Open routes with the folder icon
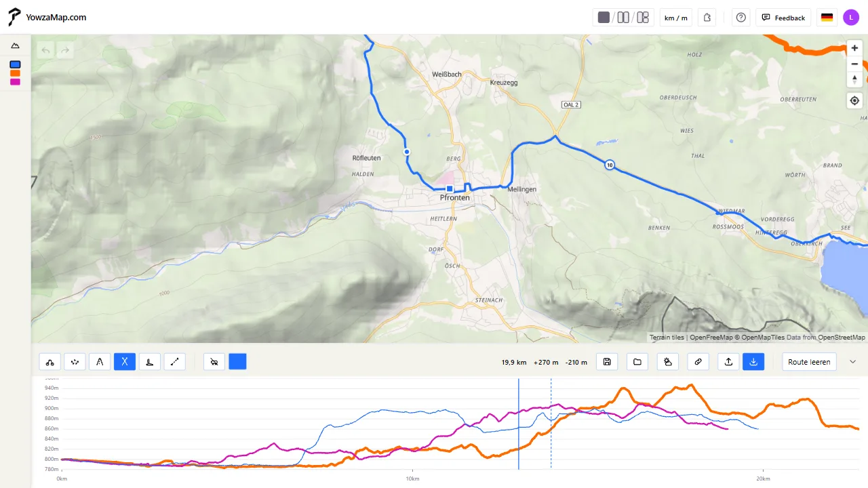Screen dimensions: 868x488 [x=637, y=362]
